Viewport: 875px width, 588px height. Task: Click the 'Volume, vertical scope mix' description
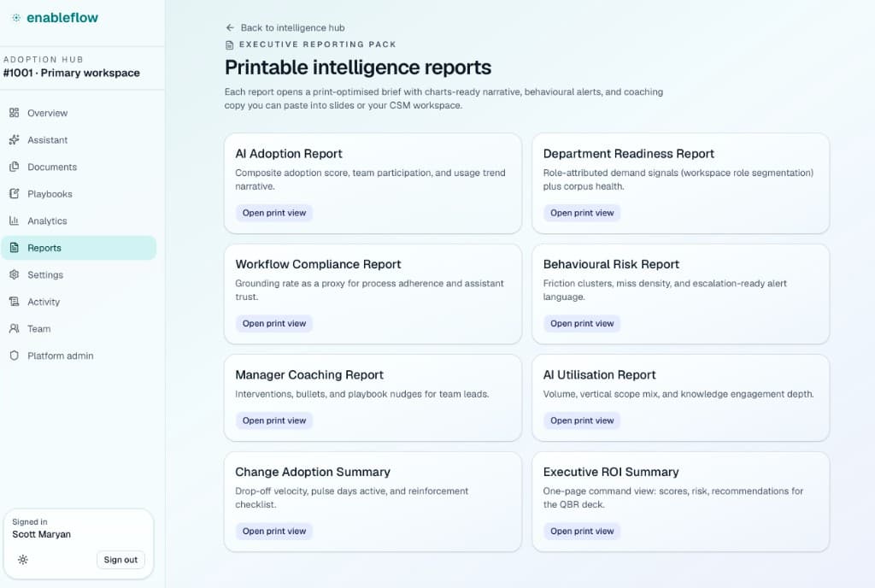tap(678, 394)
